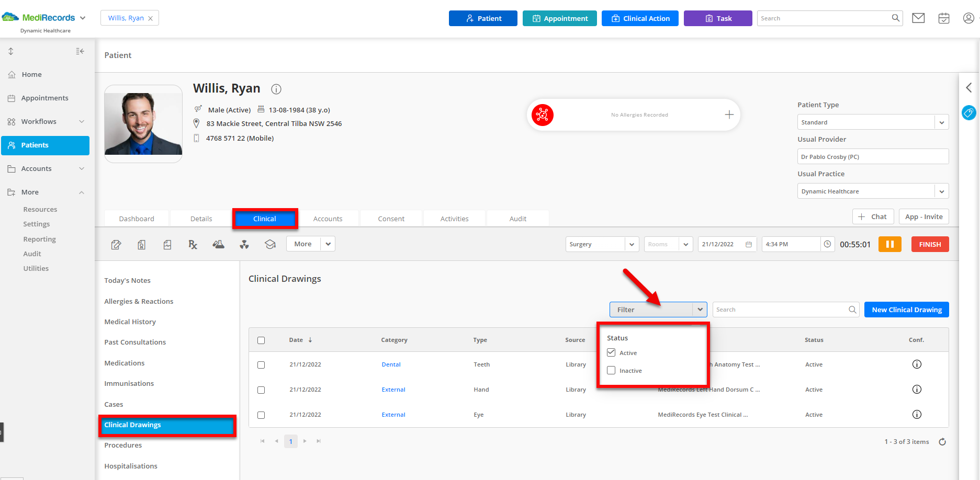Click the patient photo thumbnail

143,124
